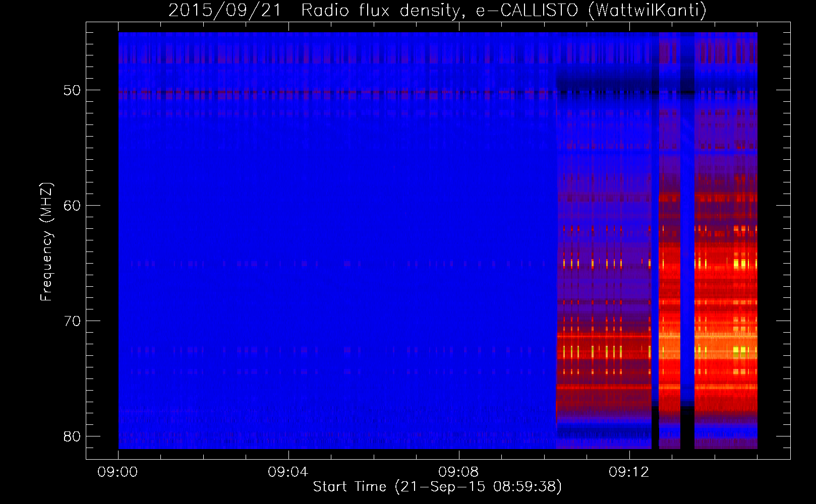The width and height of the screenshot is (816, 504).
Task: Click the y-axis label "Frequency (MHZ)"
Action: coord(46,242)
